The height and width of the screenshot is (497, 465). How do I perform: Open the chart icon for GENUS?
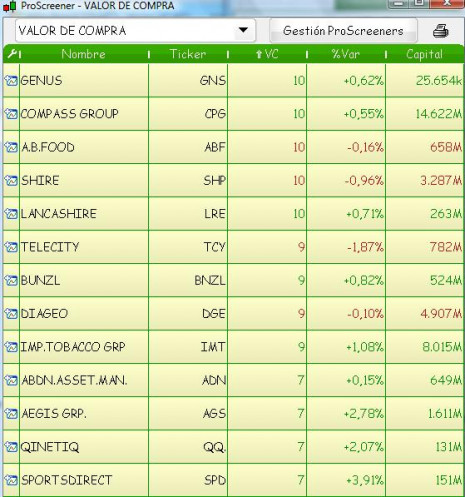click(11, 81)
